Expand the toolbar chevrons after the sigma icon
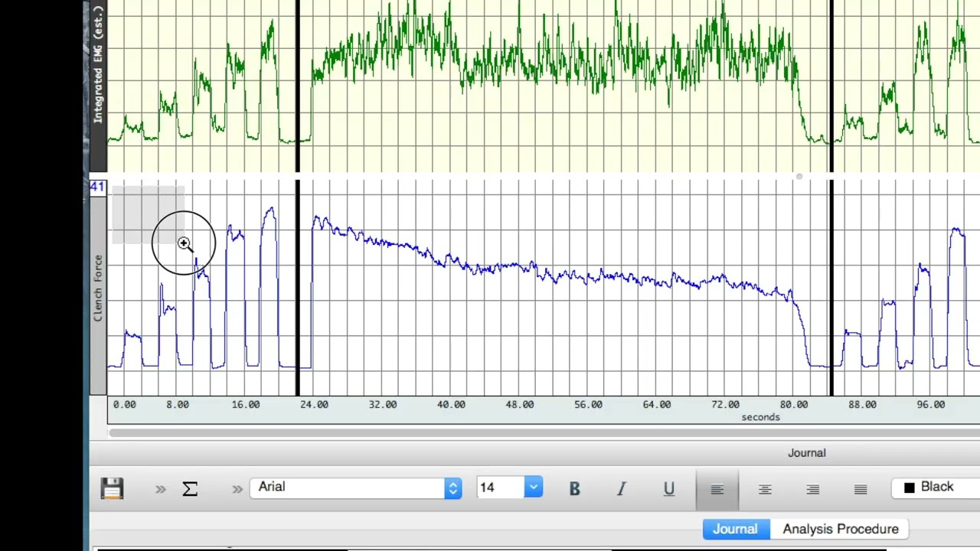This screenshot has height=551, width=980. (237, 488)
